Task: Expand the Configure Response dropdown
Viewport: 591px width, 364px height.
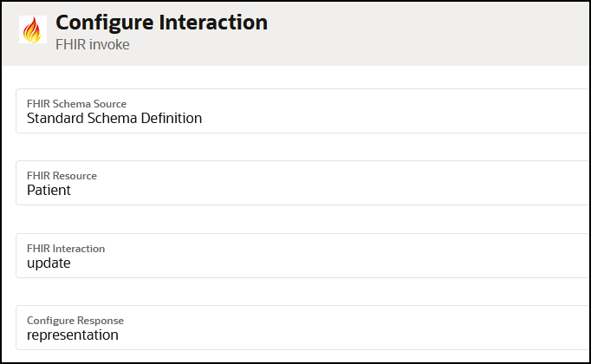Action: [303, 328]
